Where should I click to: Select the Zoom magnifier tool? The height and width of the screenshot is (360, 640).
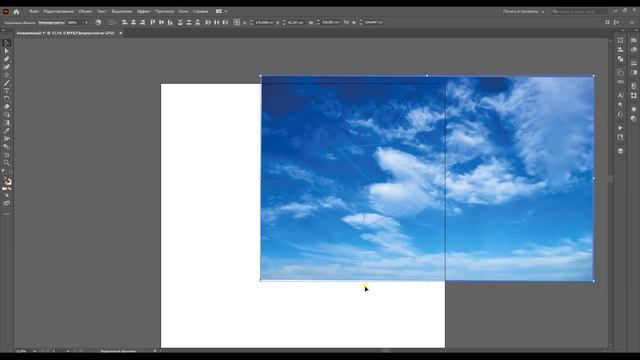click(7, 163)
